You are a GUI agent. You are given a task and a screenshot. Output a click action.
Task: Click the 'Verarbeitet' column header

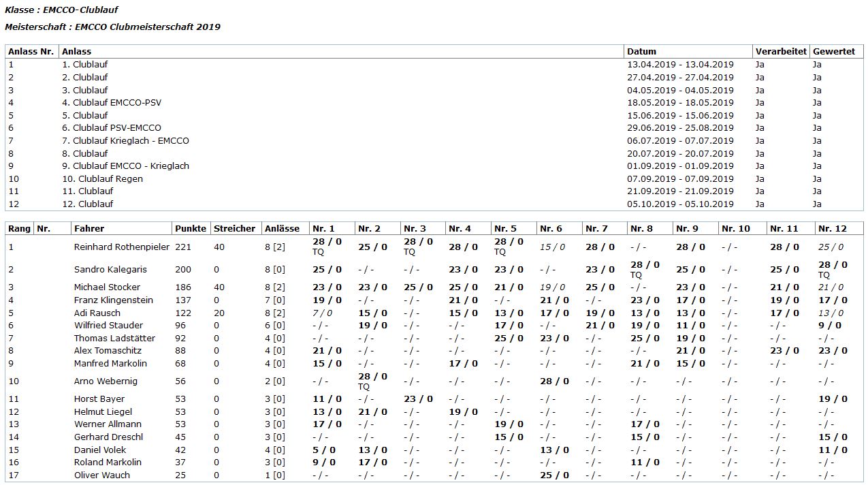(x=781, y=51)
